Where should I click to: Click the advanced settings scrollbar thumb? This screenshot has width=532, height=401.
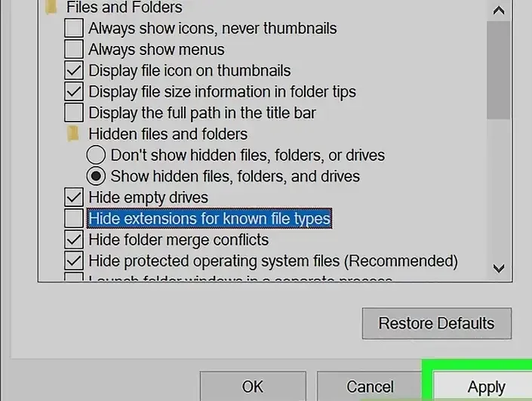pos(498,70)
